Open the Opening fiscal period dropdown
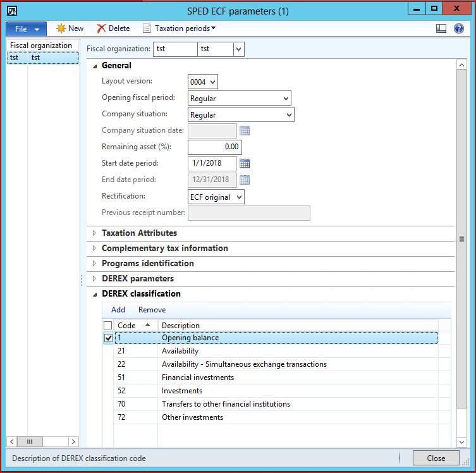476x473 pixels. (286, 99)
